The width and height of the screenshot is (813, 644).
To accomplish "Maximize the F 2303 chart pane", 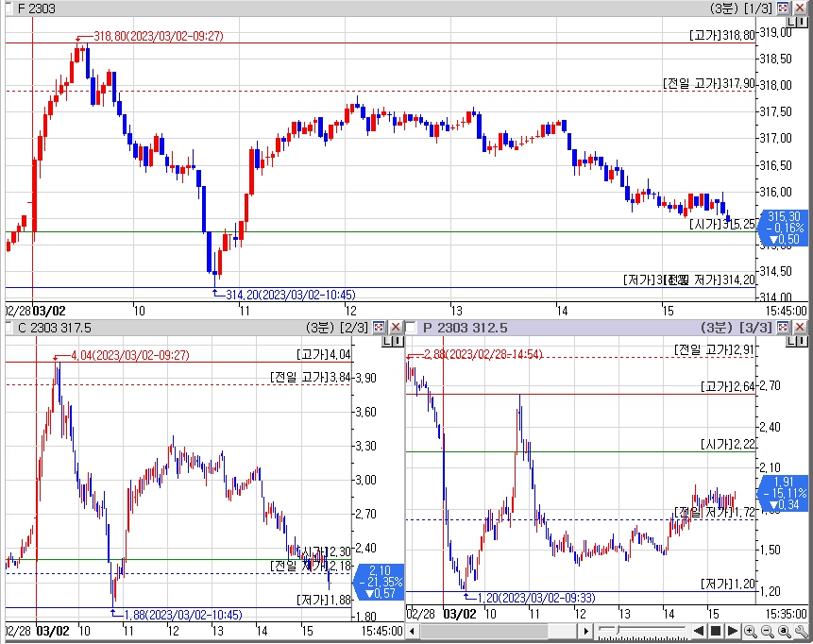I will tap(783, 8).
